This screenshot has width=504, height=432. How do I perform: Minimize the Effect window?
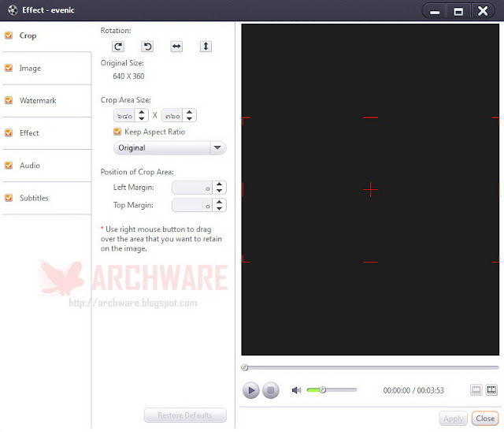click(x=435, y=12)
